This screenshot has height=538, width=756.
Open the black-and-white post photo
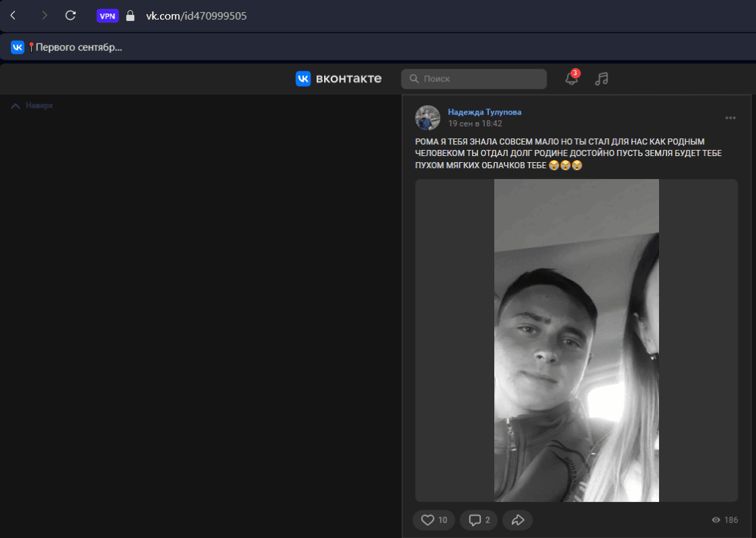click(576, 341)
